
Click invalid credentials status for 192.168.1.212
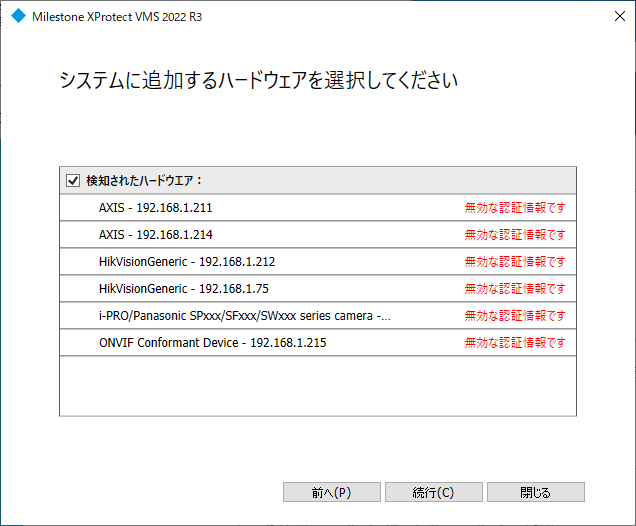[515, 262]
